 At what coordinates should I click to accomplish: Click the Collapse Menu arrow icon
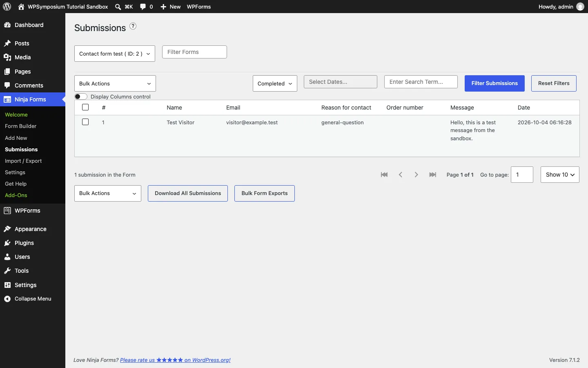[7, 299]
